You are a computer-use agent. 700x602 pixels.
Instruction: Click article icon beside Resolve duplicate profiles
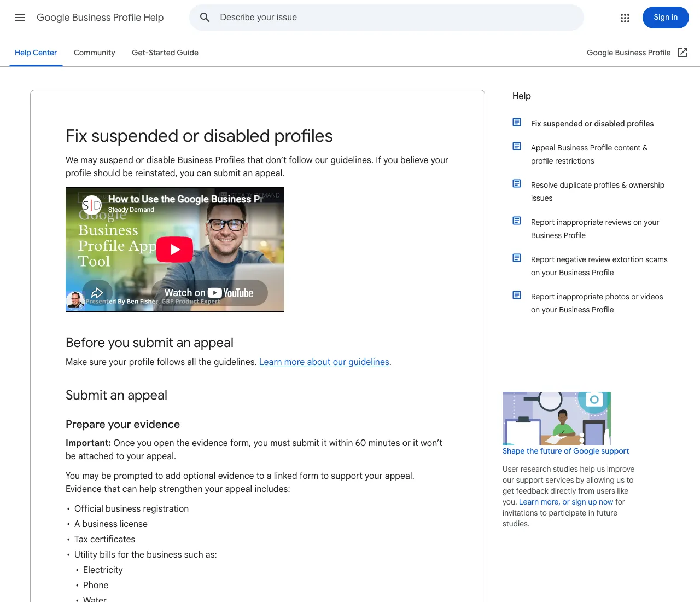point(517,183)
